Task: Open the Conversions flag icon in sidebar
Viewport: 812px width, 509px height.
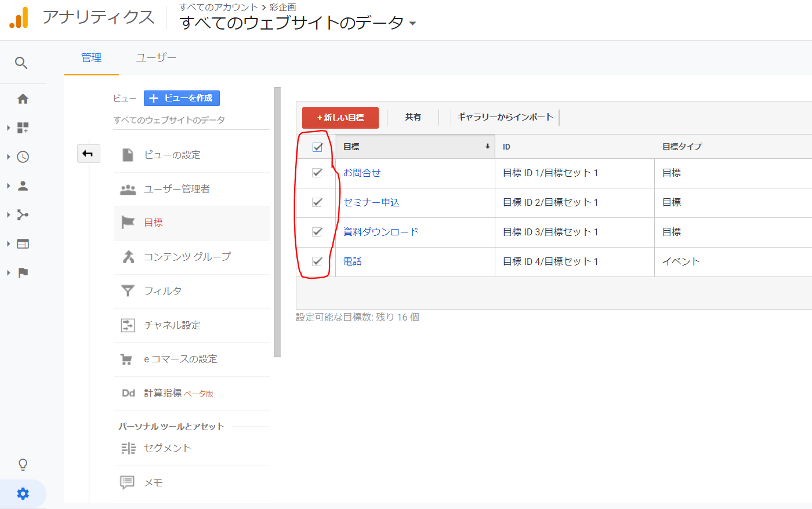Action: point(23,272)
